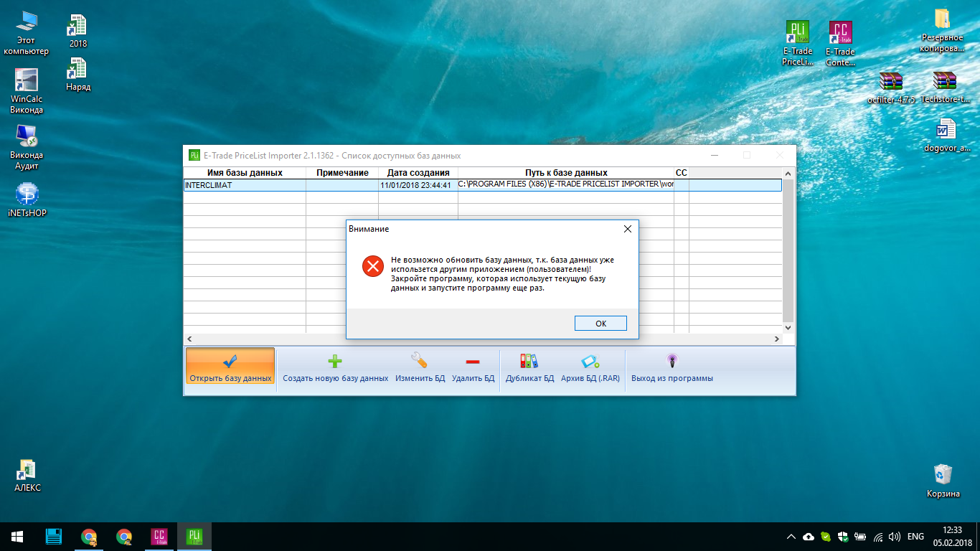The image size is (980, 551).
Task: Open Wi-Fi network tray icon
Action: [877, 536]
